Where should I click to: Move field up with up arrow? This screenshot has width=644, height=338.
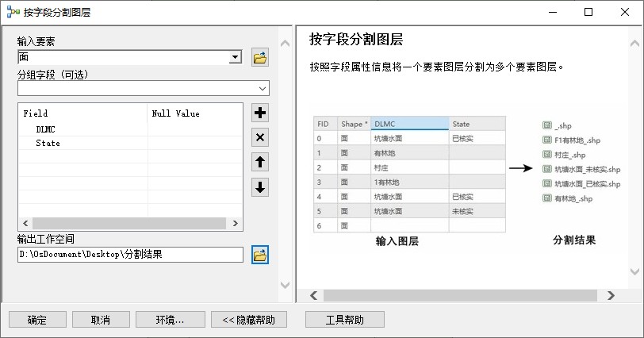point(260,162)
